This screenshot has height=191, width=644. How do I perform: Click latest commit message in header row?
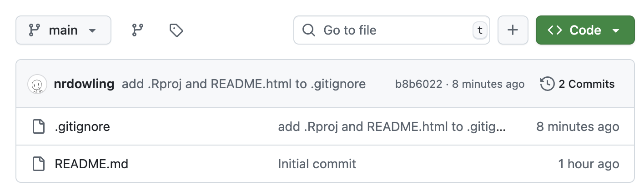pos(244,84)
